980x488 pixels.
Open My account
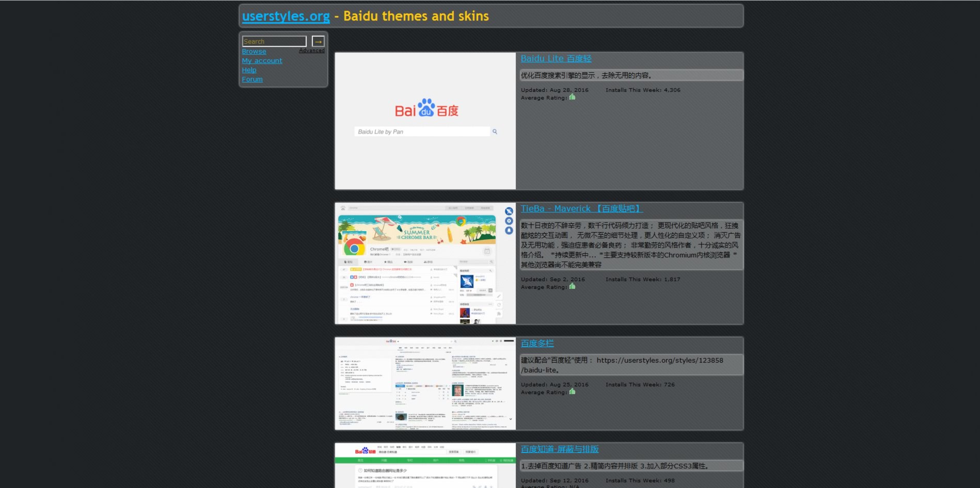coord(262,60)
